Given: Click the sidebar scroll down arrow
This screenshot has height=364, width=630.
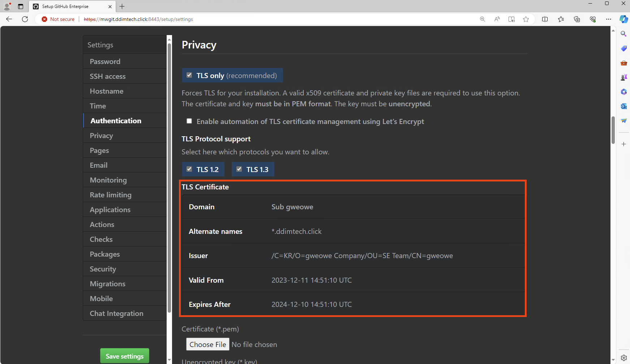Looking at the screenshot, I should point(169,360).
